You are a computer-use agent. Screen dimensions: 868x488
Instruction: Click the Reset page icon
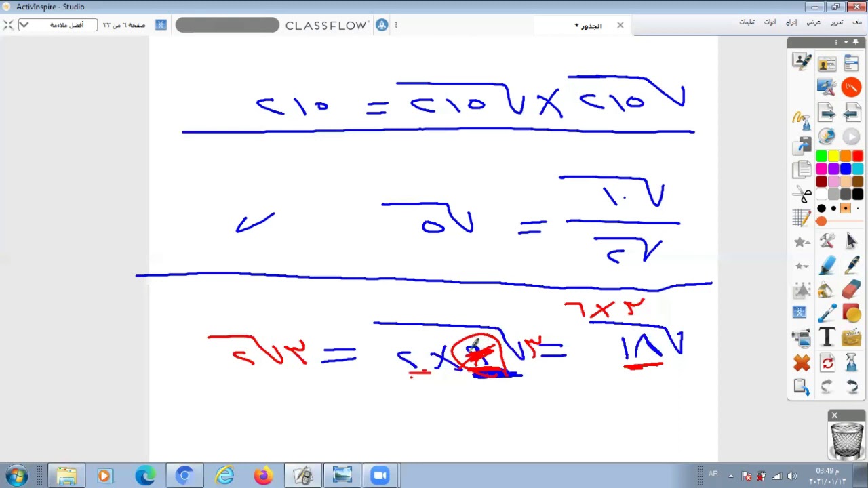[x=827, y=364]
